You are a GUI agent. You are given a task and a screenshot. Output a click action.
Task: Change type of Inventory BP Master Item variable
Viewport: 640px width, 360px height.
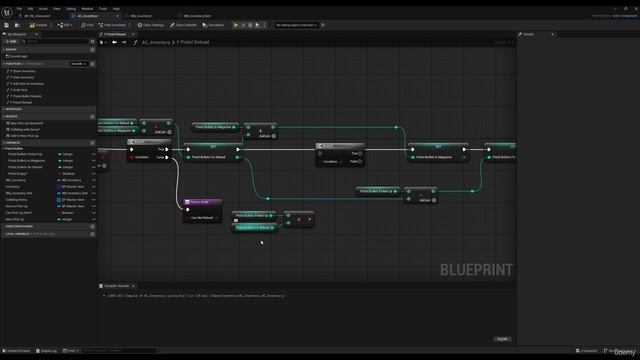72,187
